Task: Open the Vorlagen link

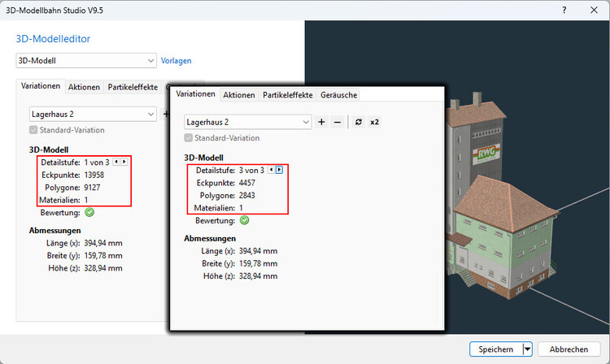Action: (x=176, y=61)
